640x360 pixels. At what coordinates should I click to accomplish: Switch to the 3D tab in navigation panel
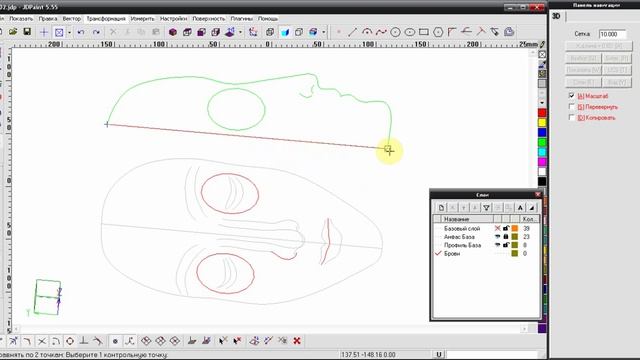(x=556, y=16)
